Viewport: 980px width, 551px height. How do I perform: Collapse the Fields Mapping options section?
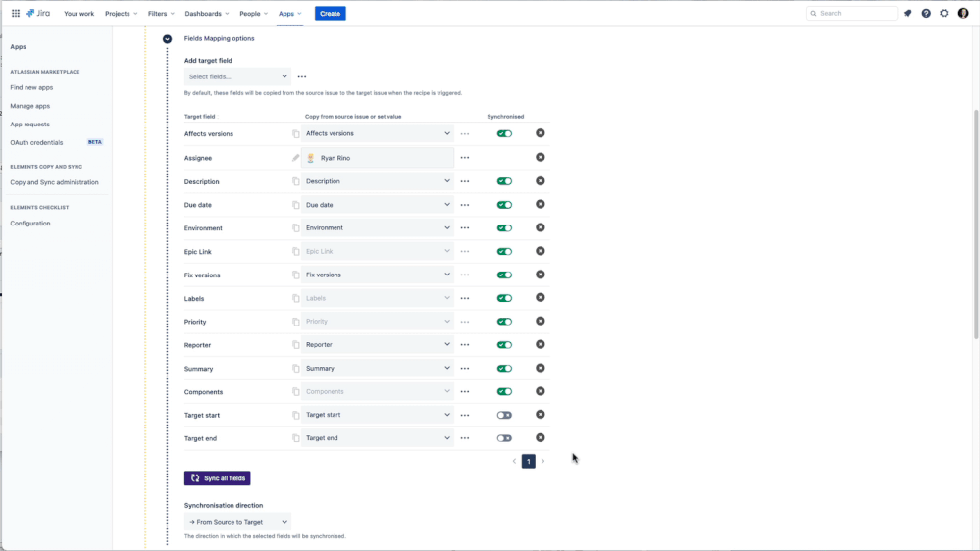tap(167, 39)
